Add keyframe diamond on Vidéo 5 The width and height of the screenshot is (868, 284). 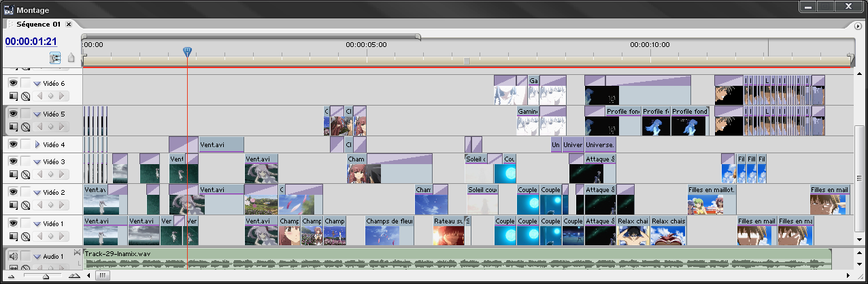coord(50,127)
